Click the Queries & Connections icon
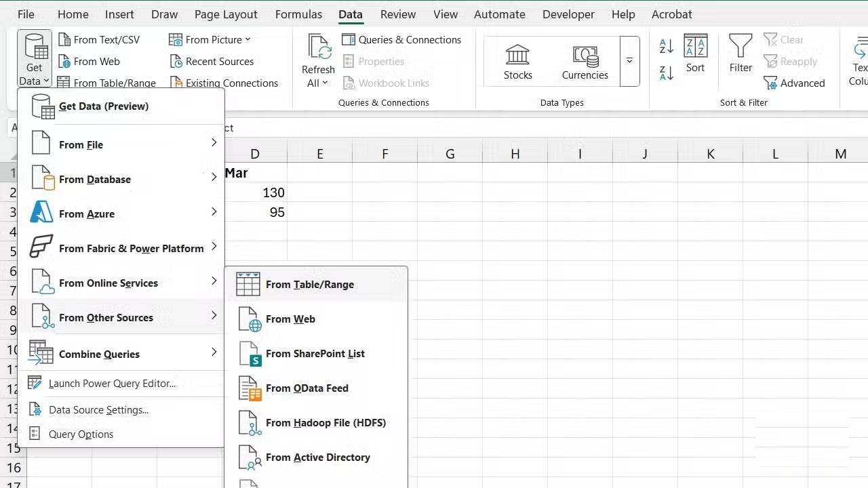The height and width of the screenshot is (488, 868). pos(349,40)
